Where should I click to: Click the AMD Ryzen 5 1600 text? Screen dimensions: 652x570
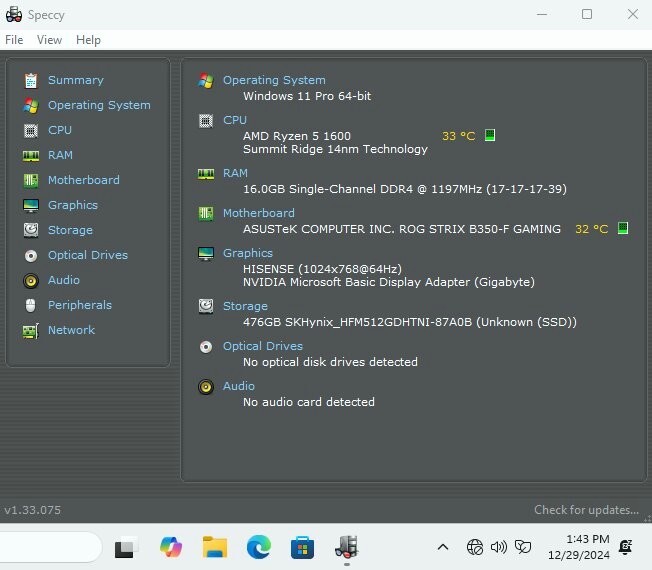coord(297,136)
